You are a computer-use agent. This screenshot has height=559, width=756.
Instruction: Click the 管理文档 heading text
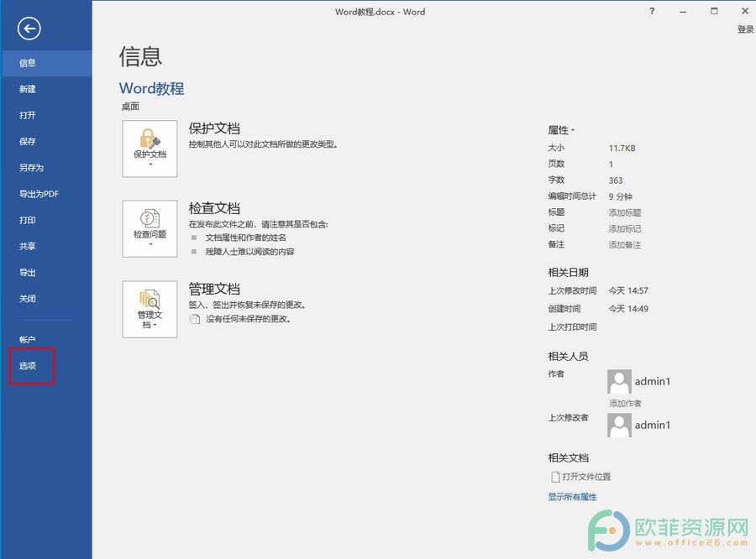[x=214, y=289]
